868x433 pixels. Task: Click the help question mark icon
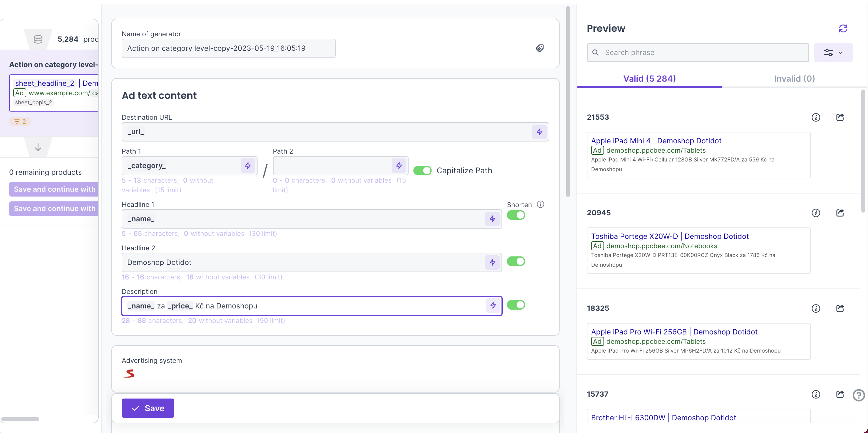coord(858,395)
